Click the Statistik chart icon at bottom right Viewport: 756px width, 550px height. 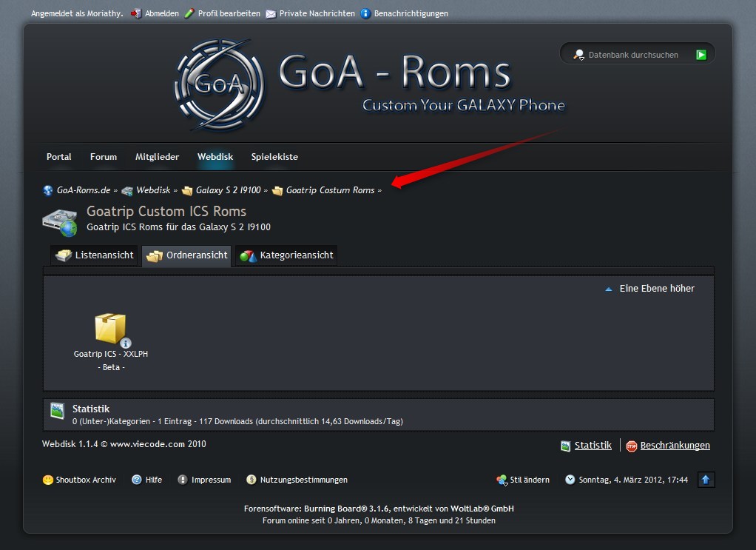[566, 446]
